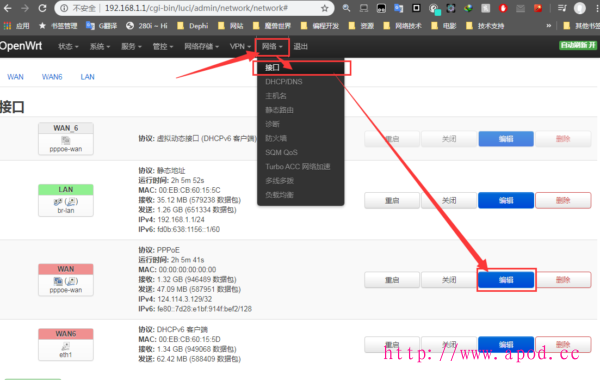Expand the 状态 navigation dropdown
600x380 pixels.
pyautogui.click(x=68, y=46)
